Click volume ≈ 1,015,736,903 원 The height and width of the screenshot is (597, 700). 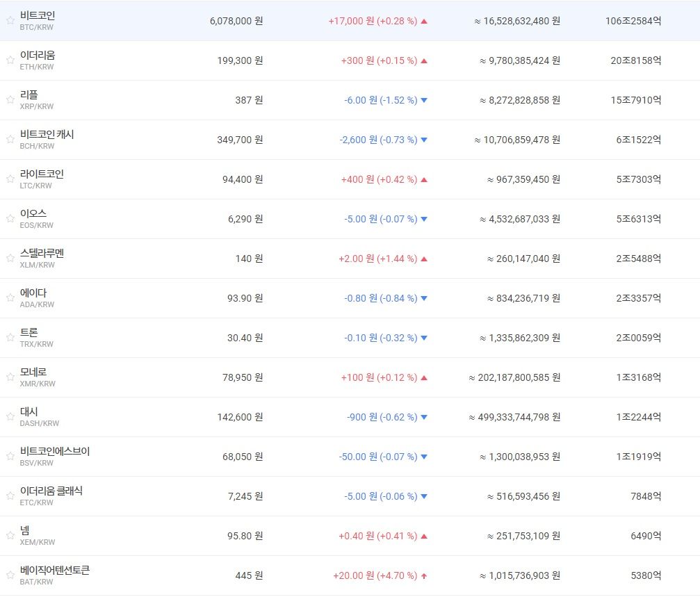pos(520,576)
